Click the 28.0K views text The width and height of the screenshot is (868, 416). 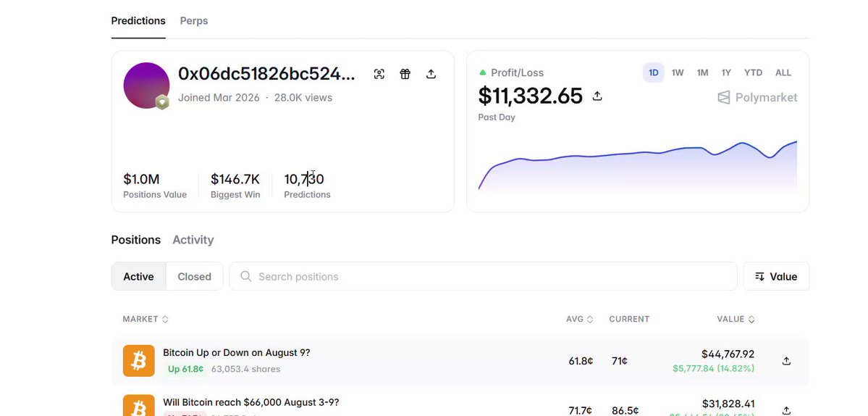pyautogui.click(x=303, y=98)
